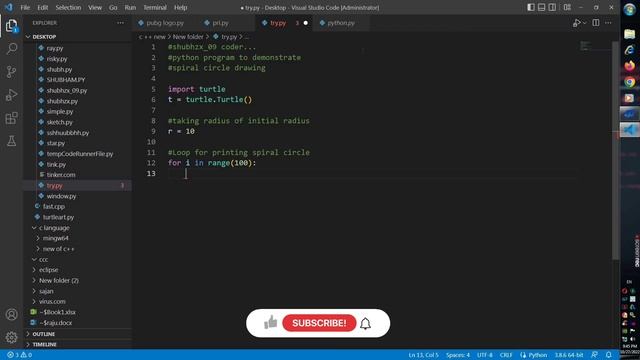This screenshot has height=360, width=640.
Task: Click the VS Code logo in the title bar
Action: pyautogui.click(x=9, y=7)
